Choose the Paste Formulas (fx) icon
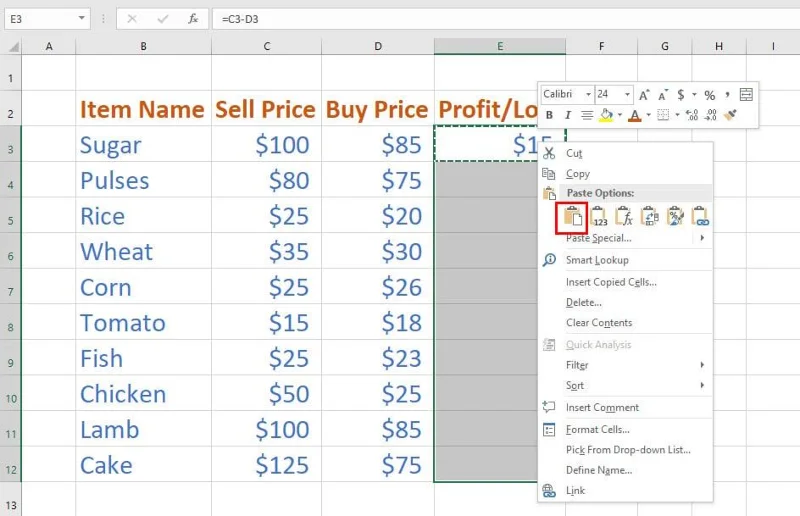Screen dimensions: 800x516 (624, 216)
